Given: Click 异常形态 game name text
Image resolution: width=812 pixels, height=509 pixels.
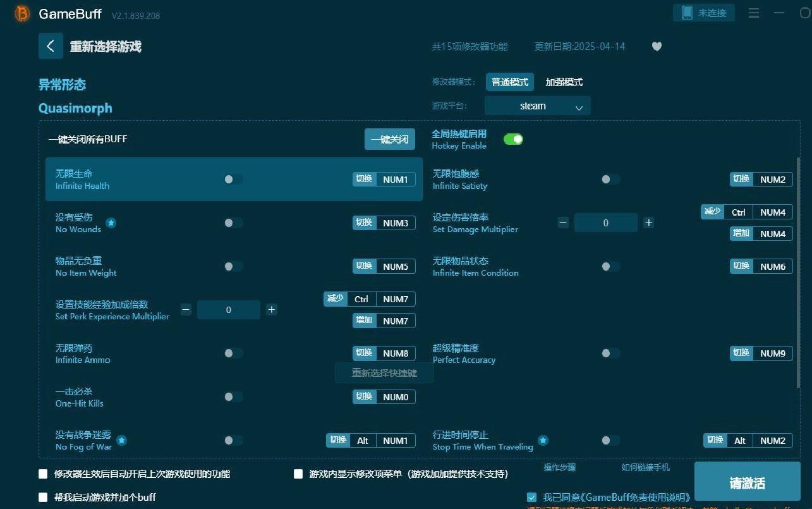Looking at the screenshot, I should [x=62, y=85].
